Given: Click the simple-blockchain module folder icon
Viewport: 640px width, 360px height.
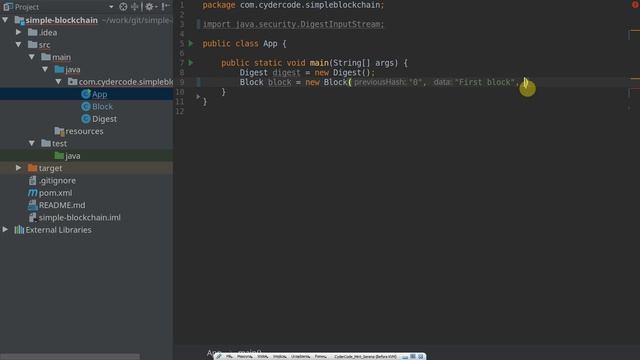Looking at the screenshot, I should point(19,20).
